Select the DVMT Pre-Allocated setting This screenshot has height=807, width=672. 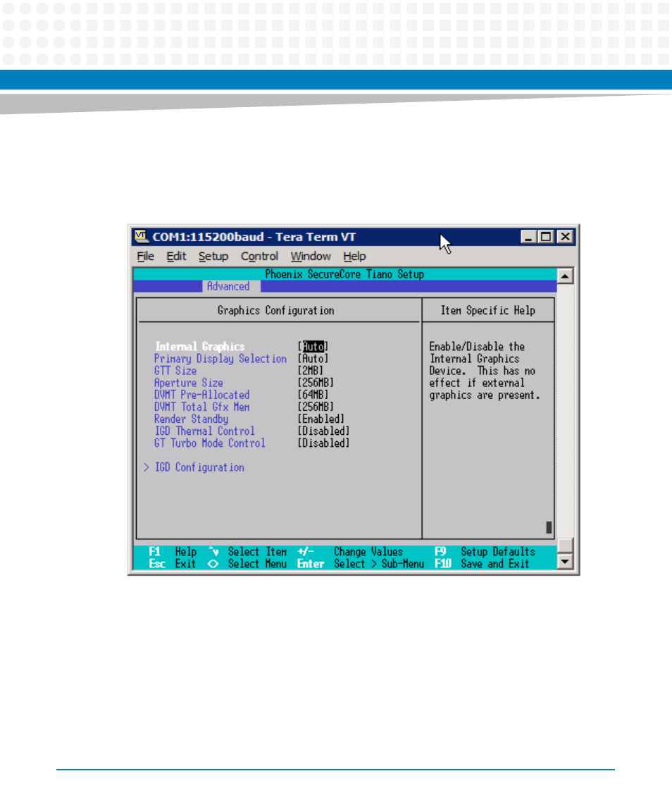coord(201,395)
